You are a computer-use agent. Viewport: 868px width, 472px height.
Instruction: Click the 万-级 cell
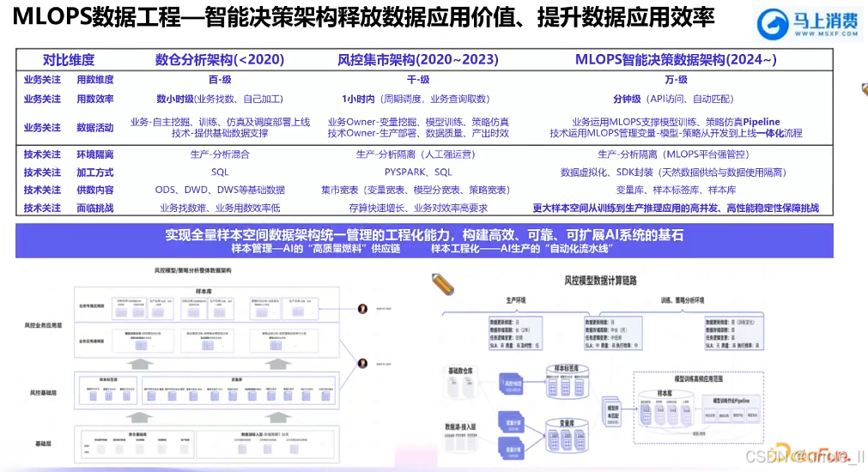click(676, 80)
